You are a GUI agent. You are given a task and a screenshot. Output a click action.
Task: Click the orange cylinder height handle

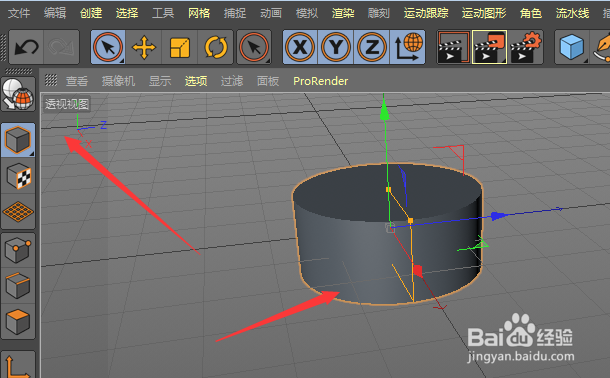coord(388,189)
